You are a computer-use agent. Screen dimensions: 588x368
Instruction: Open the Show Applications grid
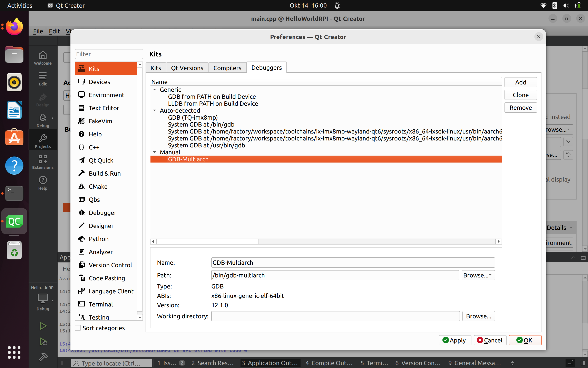click(x=14, y=352)
